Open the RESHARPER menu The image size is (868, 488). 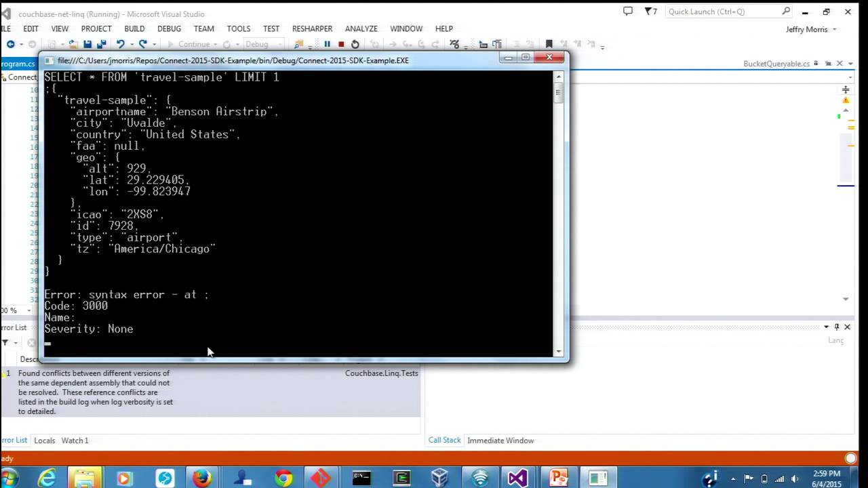tap(312, 28)
